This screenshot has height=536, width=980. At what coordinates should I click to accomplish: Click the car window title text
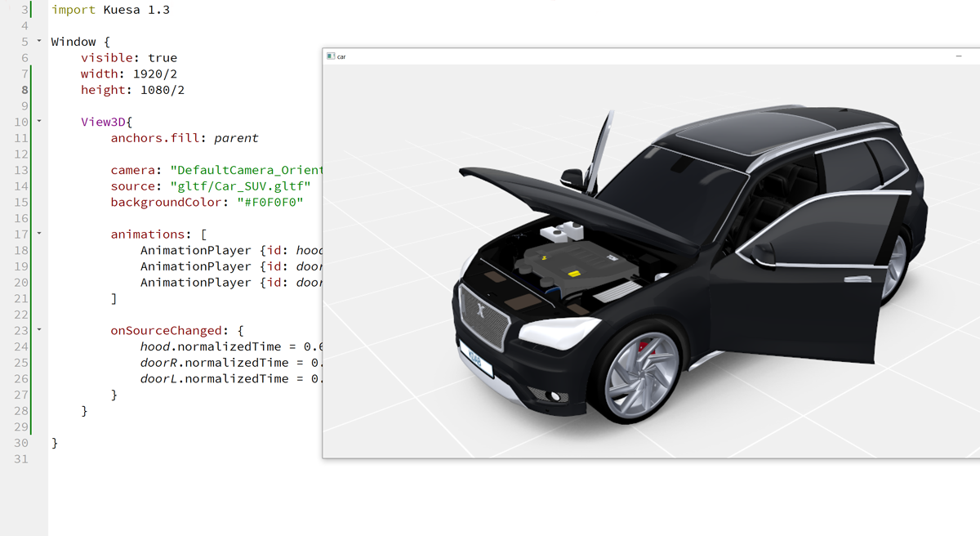click(341, 57)
